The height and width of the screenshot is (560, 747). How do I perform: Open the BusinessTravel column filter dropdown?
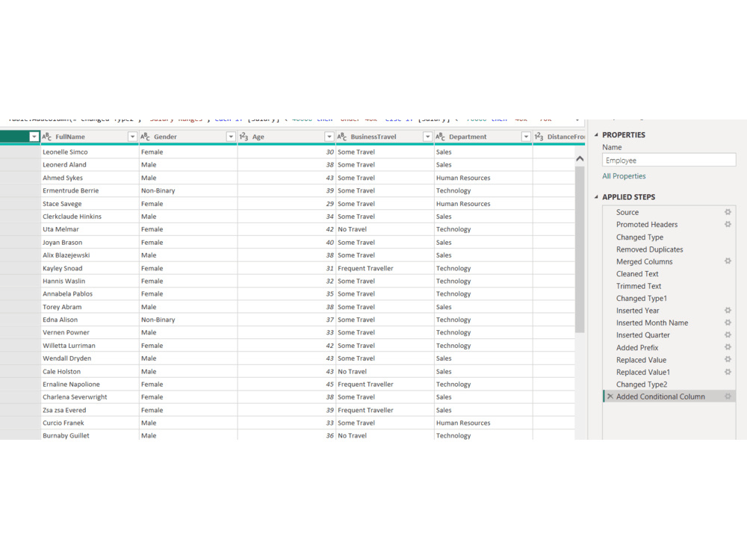pyautogui.click(x=428, y=137)
